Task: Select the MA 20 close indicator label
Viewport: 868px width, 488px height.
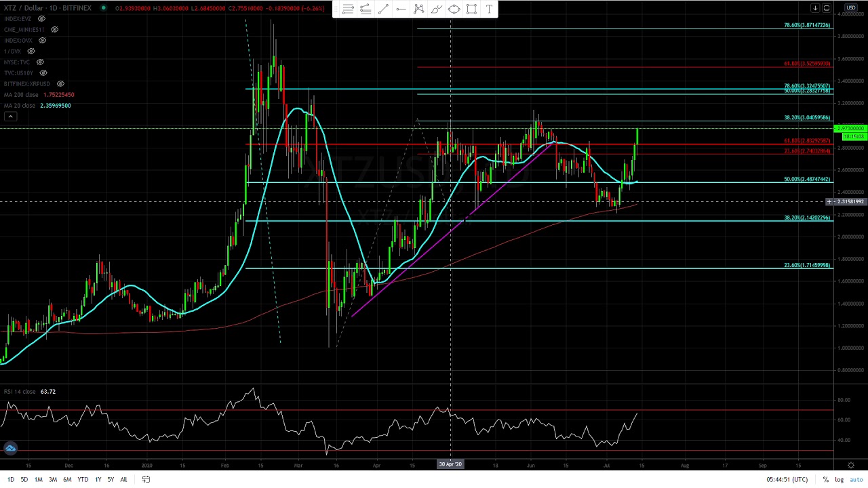Action: click(x=19, y=106)
